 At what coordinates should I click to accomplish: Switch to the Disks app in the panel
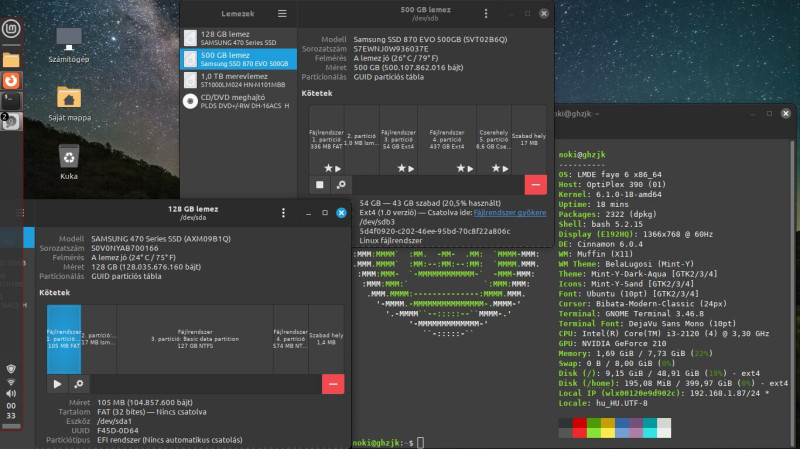tap(12, 121)
